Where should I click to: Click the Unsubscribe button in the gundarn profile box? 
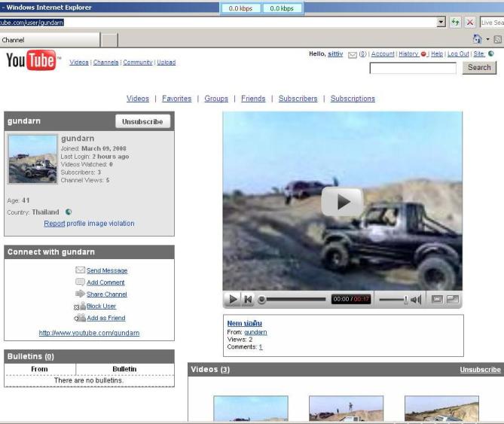click(142, 121)
